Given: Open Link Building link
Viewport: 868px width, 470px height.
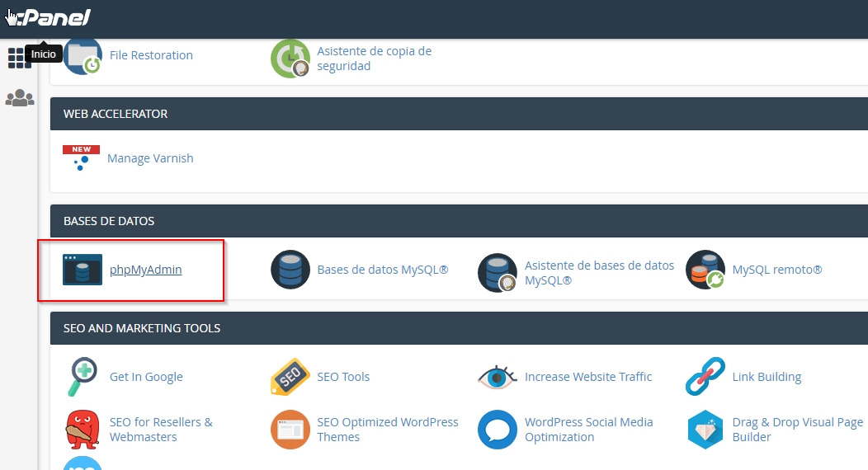Looking at the screenshot, I should [767, 377].
